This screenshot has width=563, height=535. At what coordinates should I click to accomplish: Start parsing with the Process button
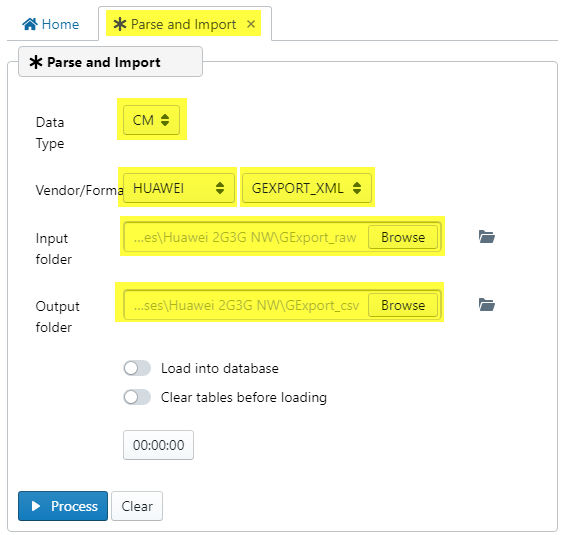click(63, 506)
